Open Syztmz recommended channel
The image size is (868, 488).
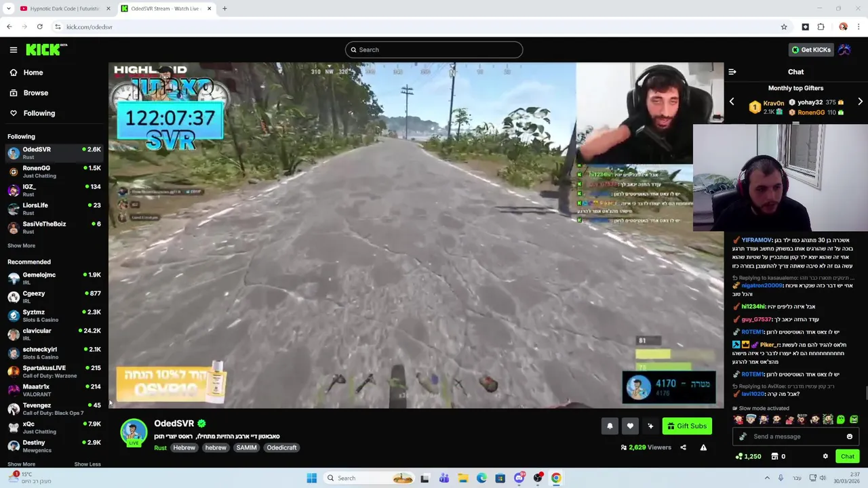[54, 316]
